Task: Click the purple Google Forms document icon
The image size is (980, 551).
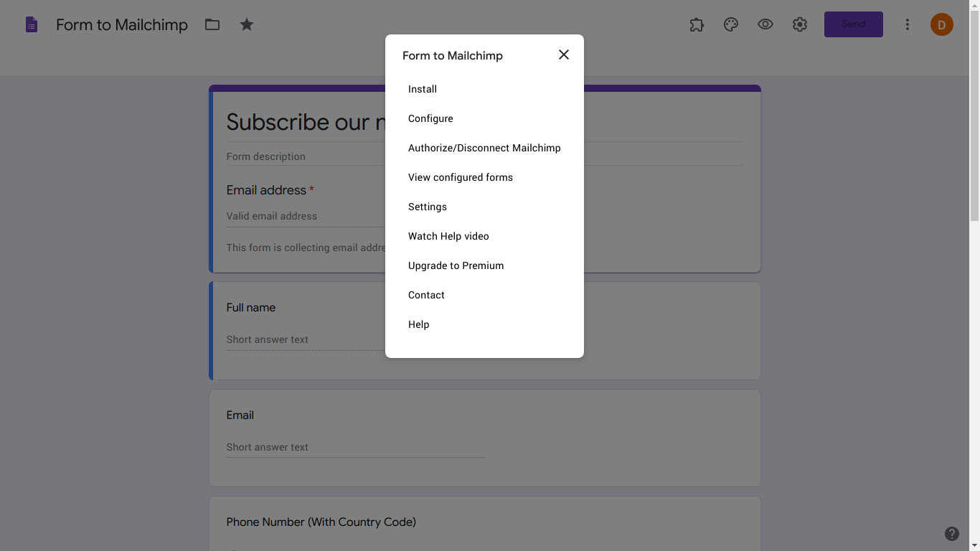Action: tap(30, 24)
